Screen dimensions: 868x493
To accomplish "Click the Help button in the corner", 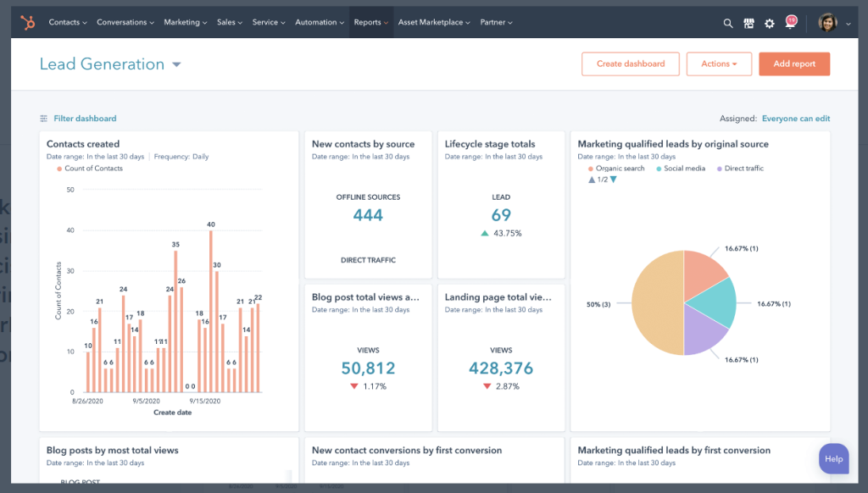I will click(x=833, y=458).
